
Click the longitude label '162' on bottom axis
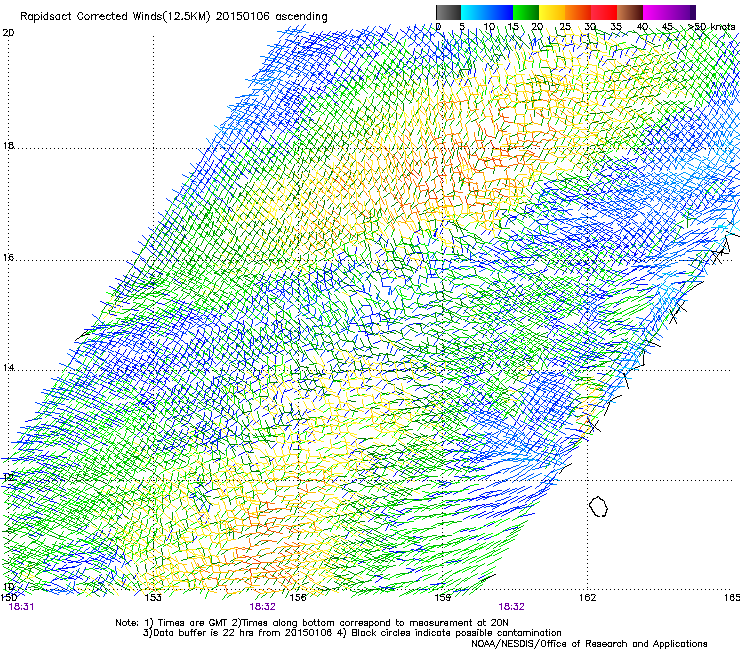pyautogui.click(x=588, y=598)
